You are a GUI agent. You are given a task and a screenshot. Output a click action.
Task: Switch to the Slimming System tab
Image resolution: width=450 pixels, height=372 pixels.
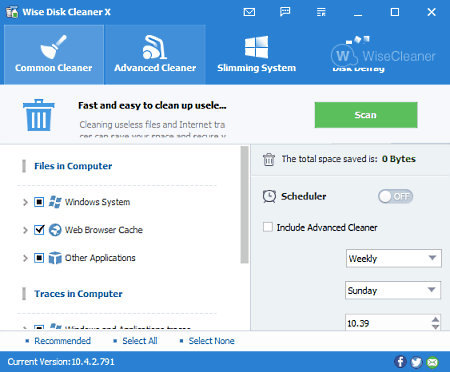click(x=256, y=55)
